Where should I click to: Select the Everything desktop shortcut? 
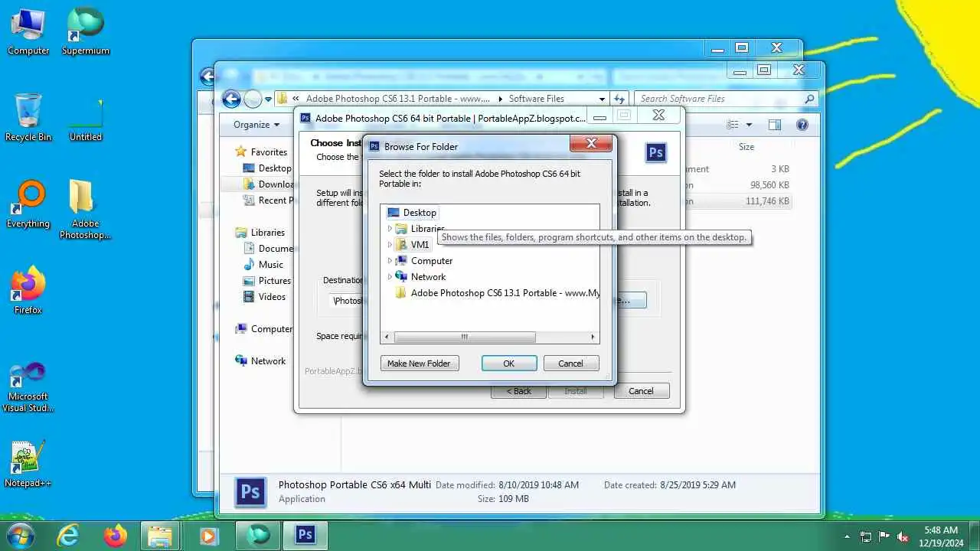28,204
